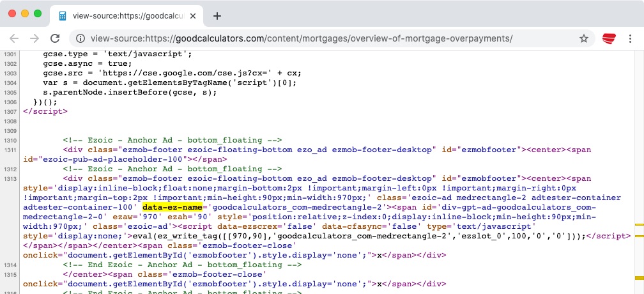The width and height of the screenshot is (644, 294).
Task: Click the top yellow search marker on scrollbar
Action: pos(639,225)
